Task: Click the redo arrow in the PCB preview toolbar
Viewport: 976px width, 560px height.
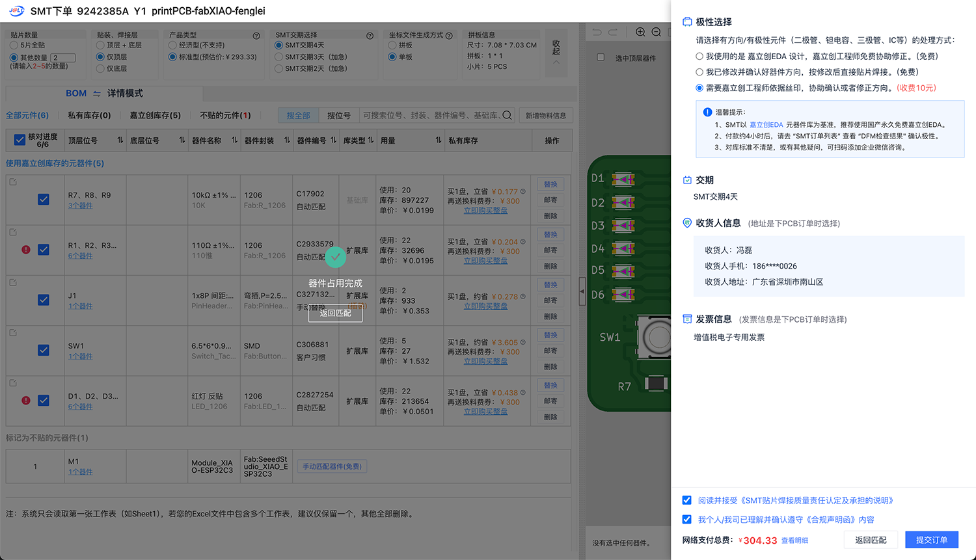Action: click(613, 32)
